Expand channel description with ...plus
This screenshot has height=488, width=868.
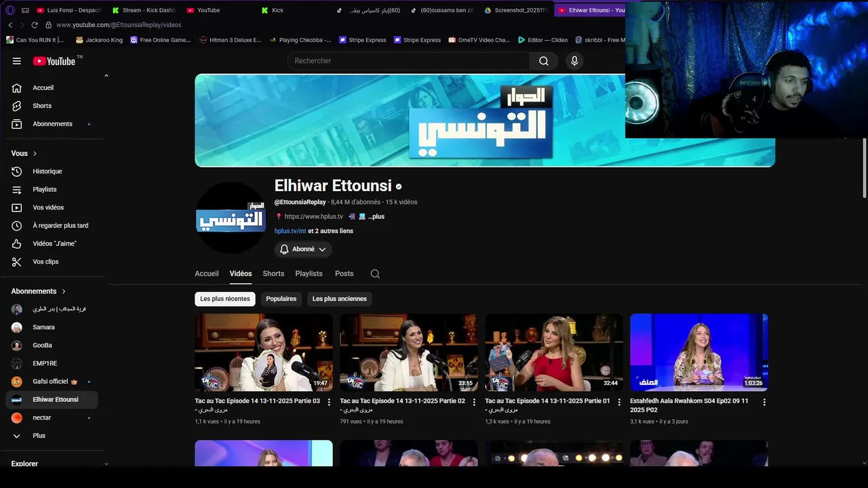pos(376,217)
